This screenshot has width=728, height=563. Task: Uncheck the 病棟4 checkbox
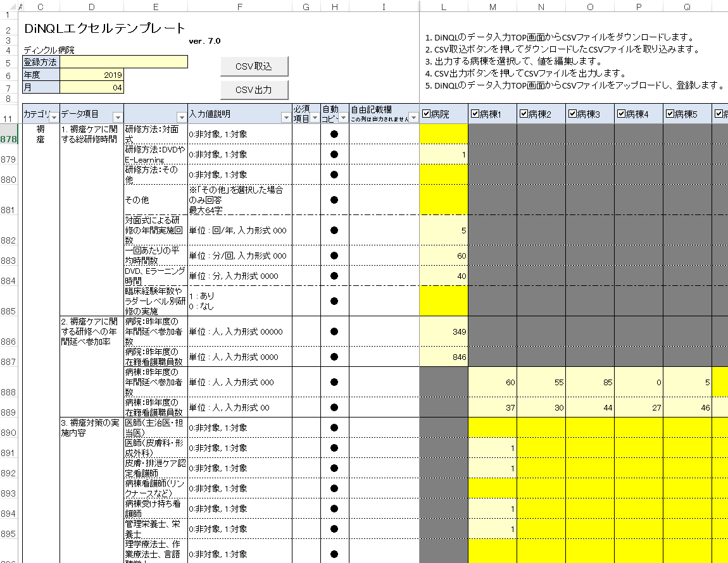pos(621,114)
